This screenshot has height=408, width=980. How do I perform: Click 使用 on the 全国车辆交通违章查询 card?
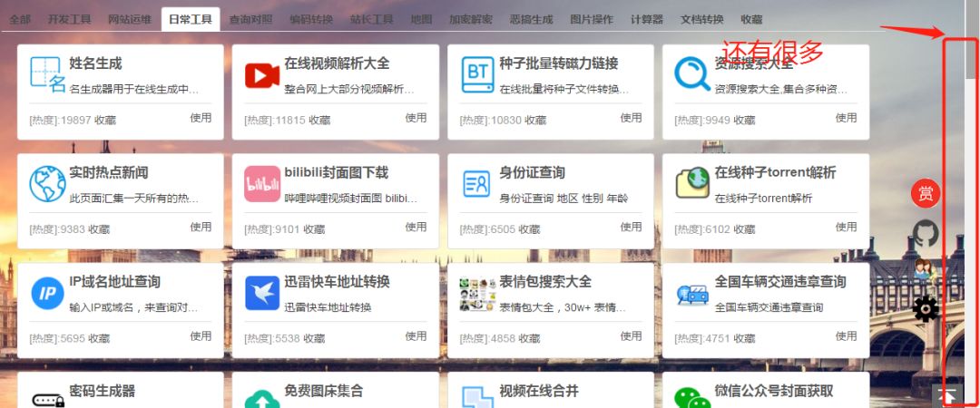click(x=847, y=336)
